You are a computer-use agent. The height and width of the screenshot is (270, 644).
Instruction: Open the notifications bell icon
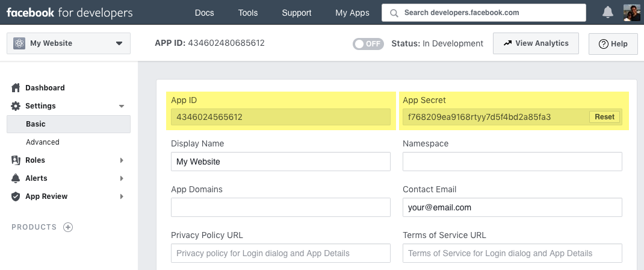coord(607,12)
